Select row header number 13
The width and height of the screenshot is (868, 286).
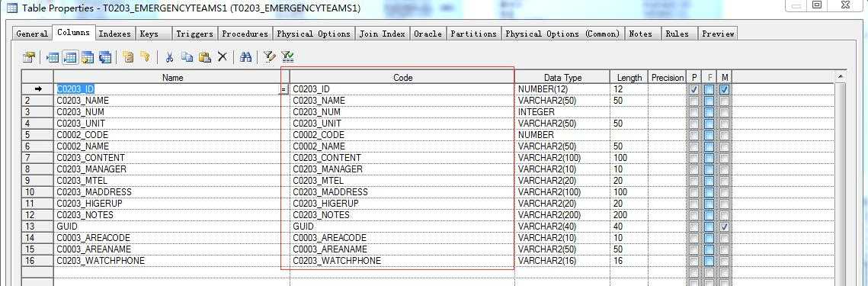pos(37,227)
